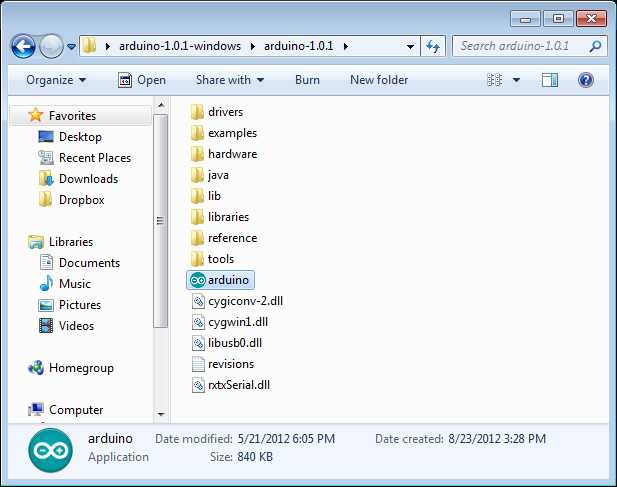Open the change view options dropdown arrow
This screenshot has height=487, width=617.
click(x=518, y=80)
